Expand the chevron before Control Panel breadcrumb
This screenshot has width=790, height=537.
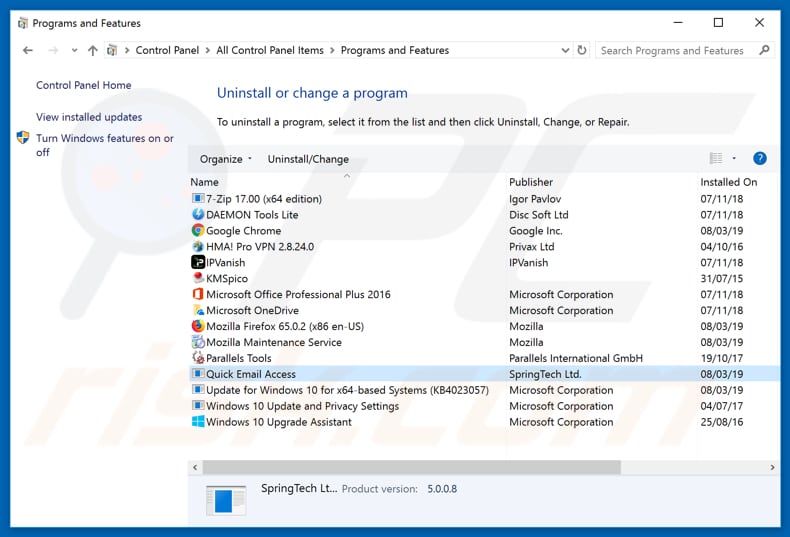click(x=127, y=50)
